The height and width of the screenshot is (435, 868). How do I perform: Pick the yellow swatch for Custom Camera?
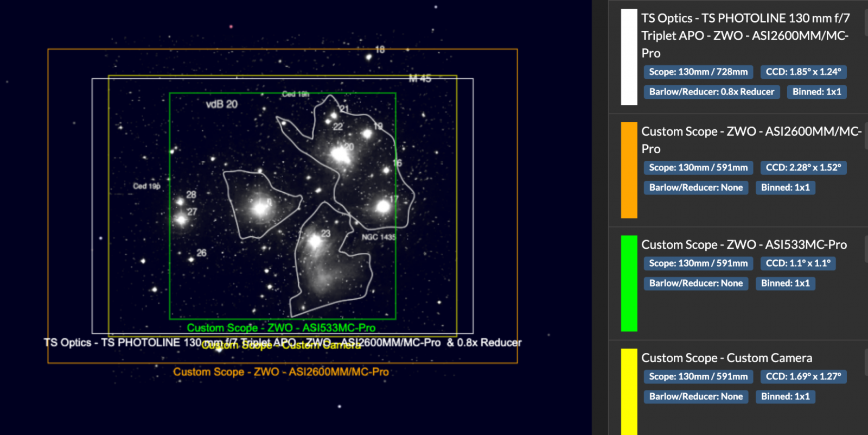tap(629, 391)
